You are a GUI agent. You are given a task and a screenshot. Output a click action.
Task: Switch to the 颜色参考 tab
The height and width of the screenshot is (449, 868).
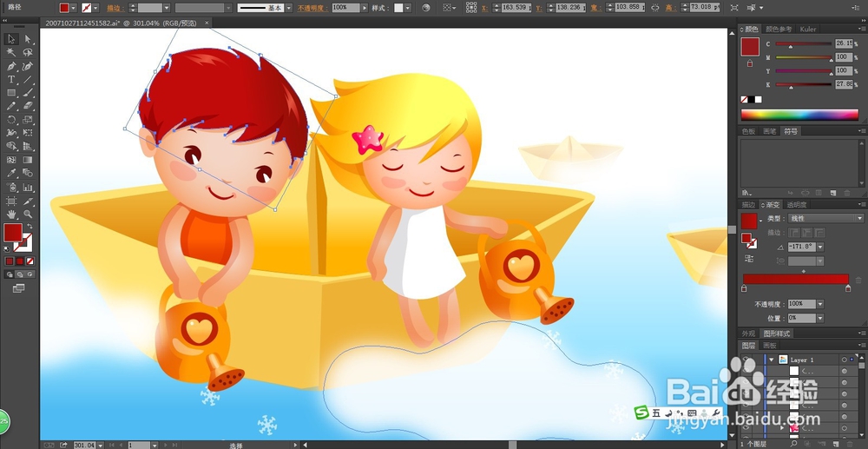coord(779,29)
